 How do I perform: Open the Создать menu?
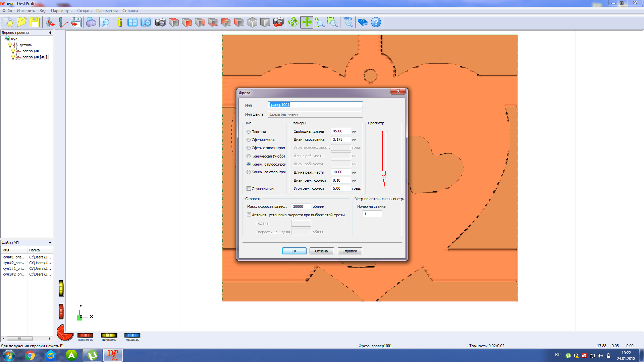click(84, 11)
